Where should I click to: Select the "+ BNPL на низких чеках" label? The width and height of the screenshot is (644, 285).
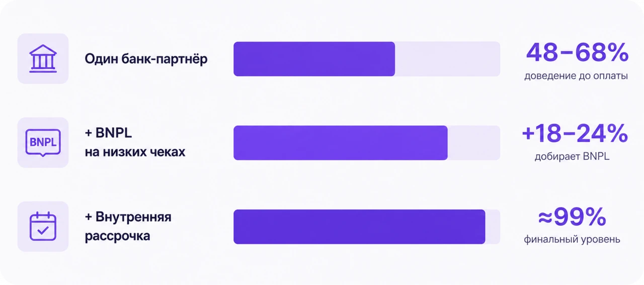pos(135,143)
